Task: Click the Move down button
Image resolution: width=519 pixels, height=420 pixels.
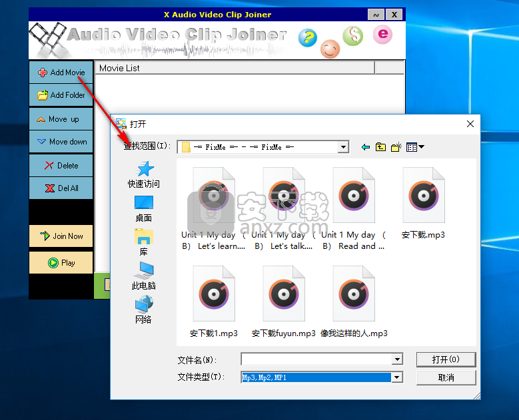Action: pos(61,142)
